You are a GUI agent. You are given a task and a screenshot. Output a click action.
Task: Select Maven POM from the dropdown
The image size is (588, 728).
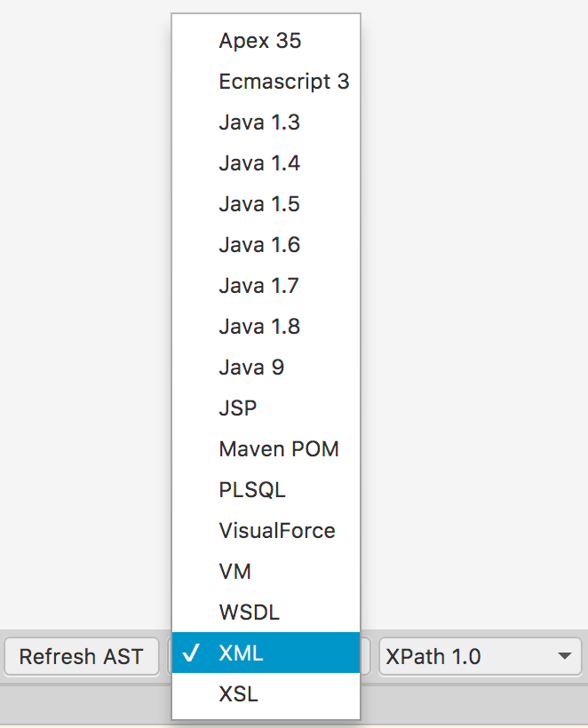[x=278, y=448]
